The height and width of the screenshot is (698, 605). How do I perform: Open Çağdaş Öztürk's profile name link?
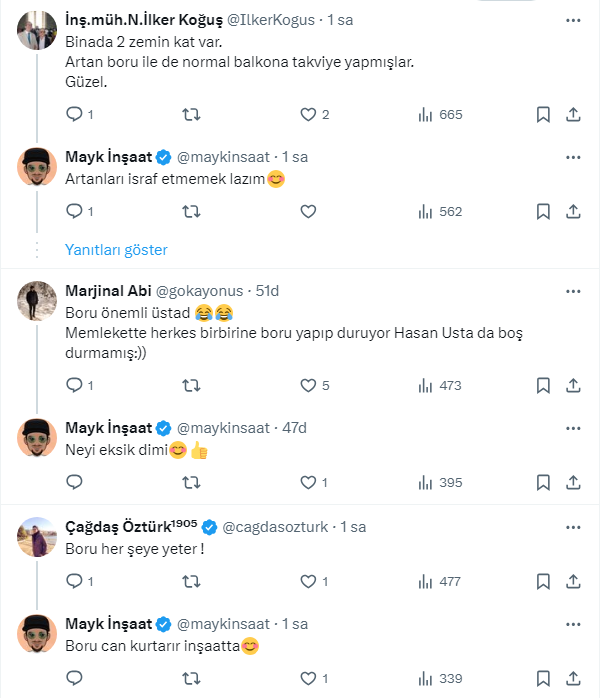tap(131, 527)
